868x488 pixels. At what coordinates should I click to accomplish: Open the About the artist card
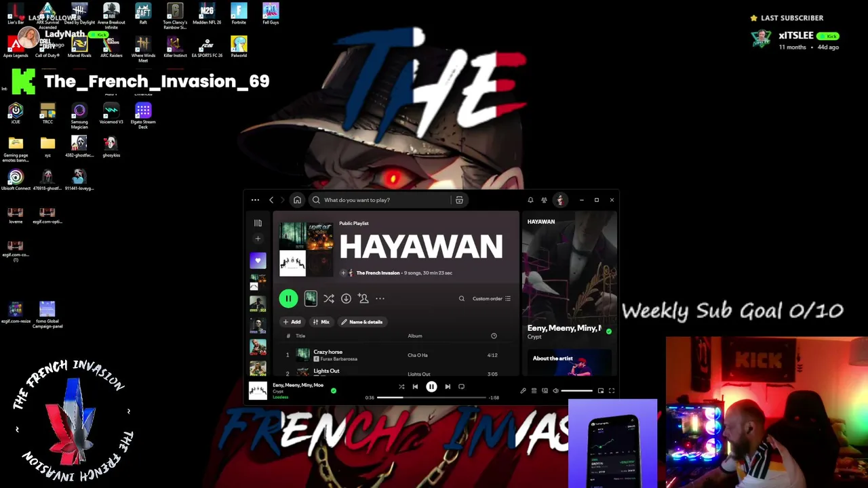tap(570, 363)
